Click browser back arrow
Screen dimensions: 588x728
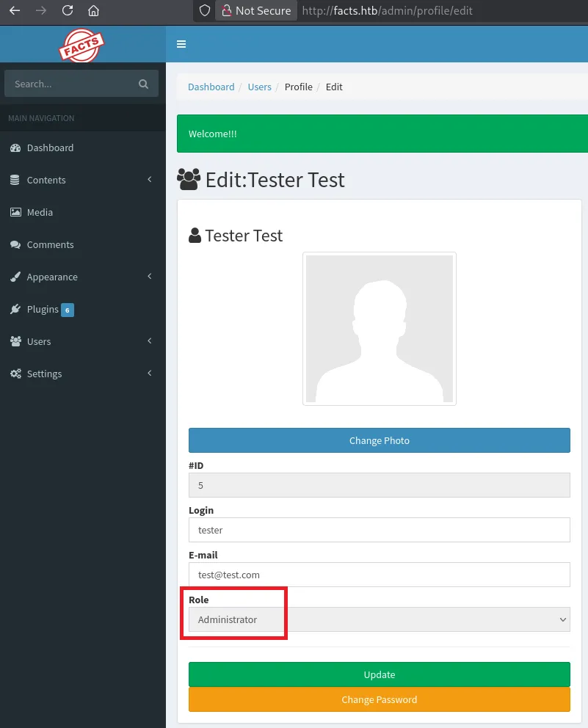[x=15, y=11]
